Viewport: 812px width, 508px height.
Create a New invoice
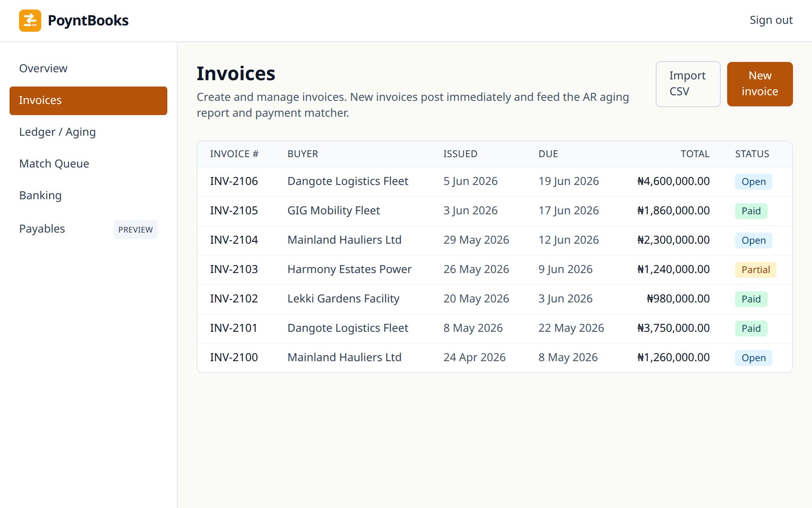(760, 84)
